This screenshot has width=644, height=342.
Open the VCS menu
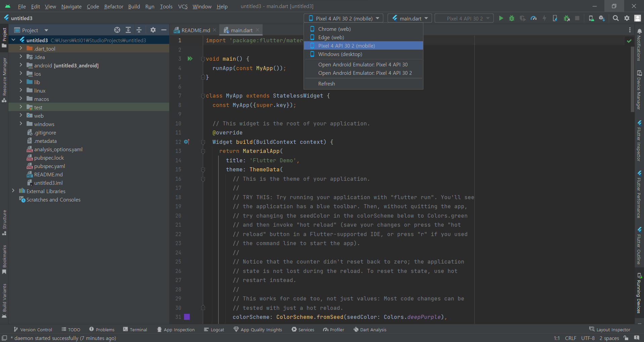tap(183, 6)
